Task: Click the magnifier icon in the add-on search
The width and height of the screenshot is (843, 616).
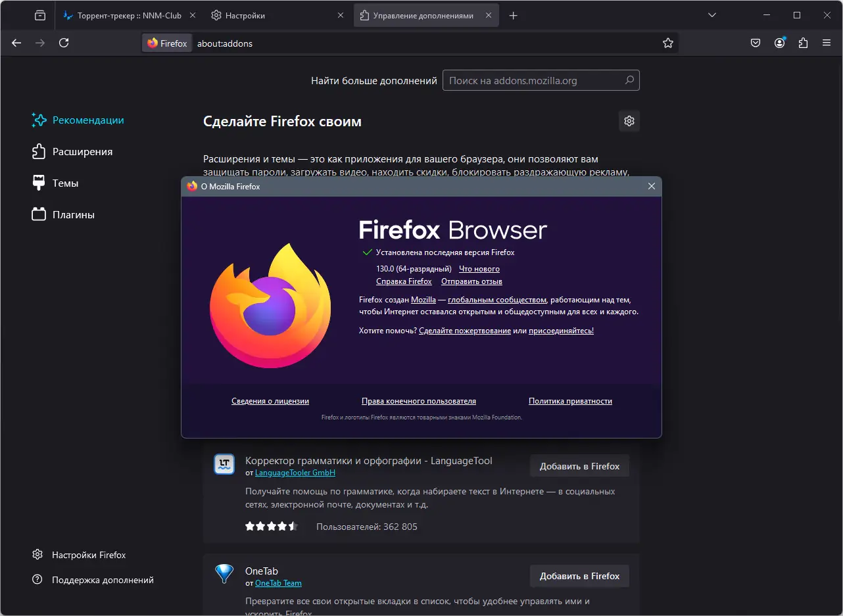Action: click(x=629, y=80)
